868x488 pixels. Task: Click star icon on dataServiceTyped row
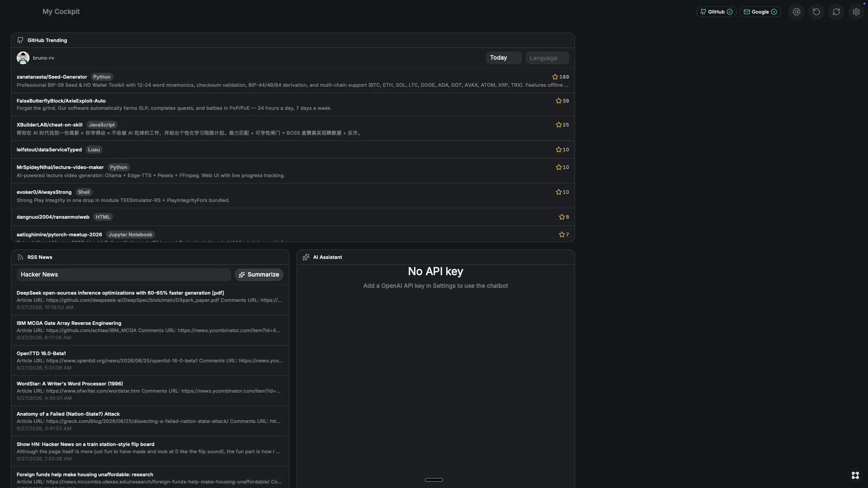click(558, 150)
